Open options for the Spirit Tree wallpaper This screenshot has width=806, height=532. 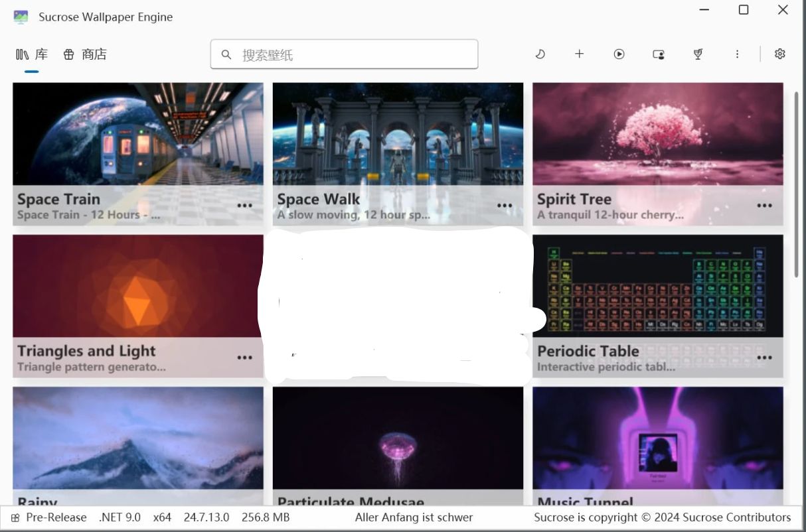[764, 205]
